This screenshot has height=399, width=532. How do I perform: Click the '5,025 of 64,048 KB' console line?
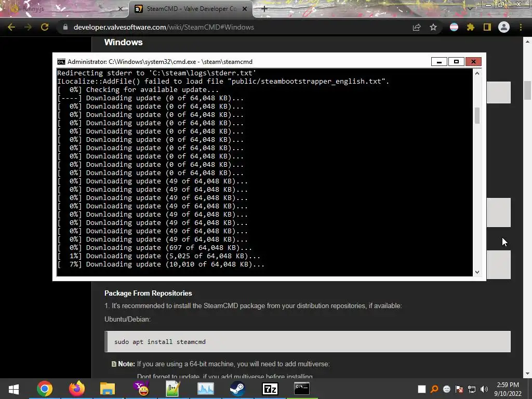coord(158,256)
